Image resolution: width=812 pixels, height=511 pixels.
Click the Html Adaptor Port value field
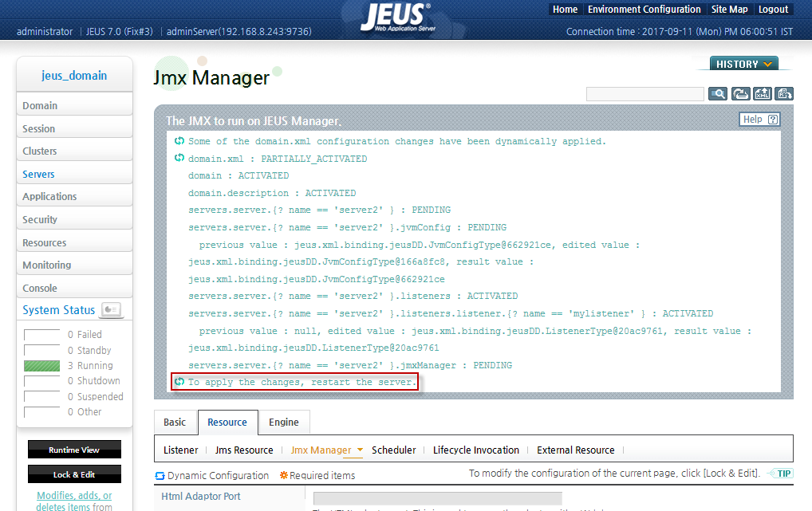[438, 498]
